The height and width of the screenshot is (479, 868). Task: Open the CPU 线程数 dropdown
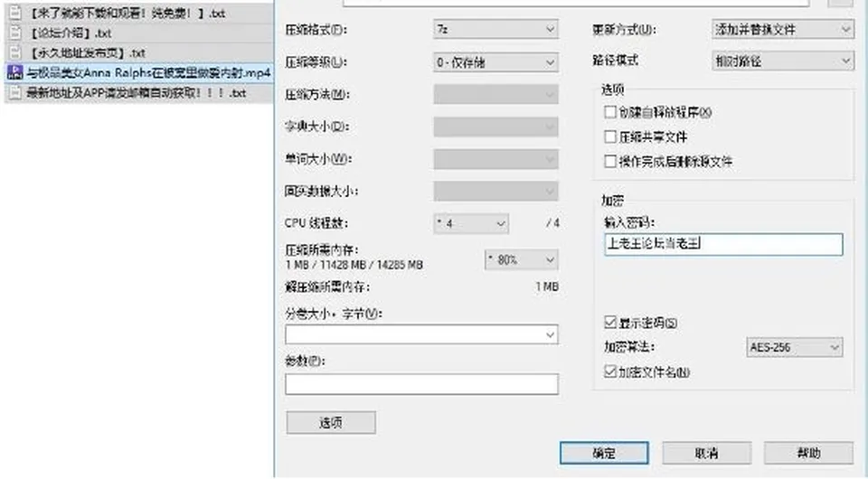[x=471, y=223]
